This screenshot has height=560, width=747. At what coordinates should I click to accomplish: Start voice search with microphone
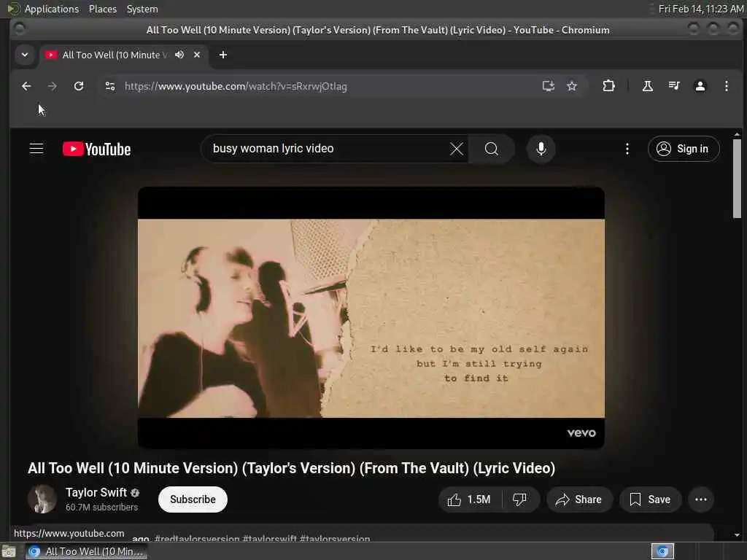tap(541, 149)
